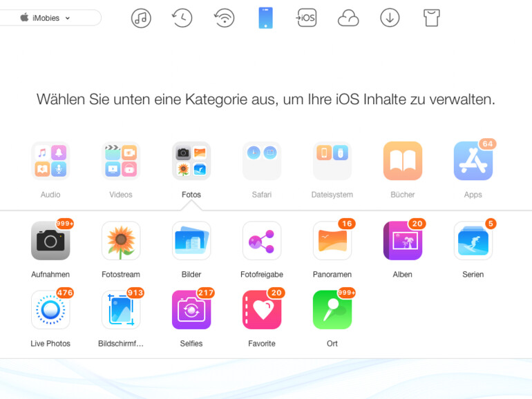Viewport: 532px width, 399px height.
Task: Click the Fotofreigabe label text
Action: tap(262, 274)
